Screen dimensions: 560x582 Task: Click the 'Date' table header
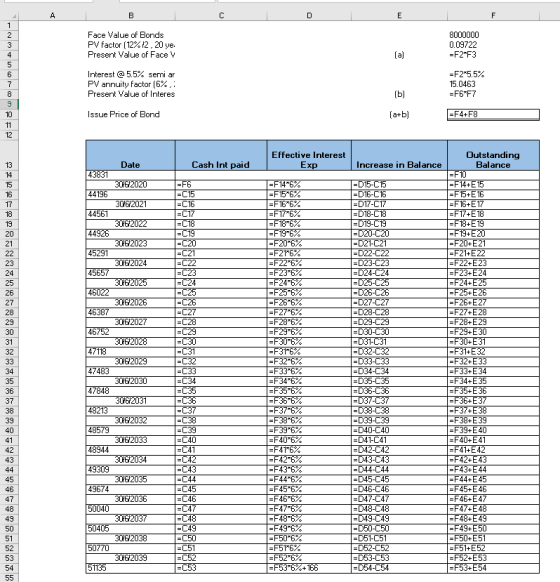tap(131, 155)
